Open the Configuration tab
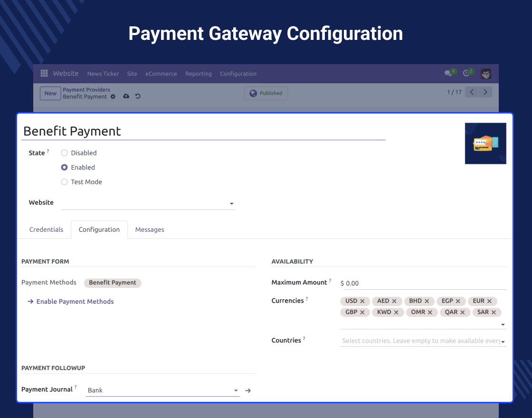 click(99, 230)
